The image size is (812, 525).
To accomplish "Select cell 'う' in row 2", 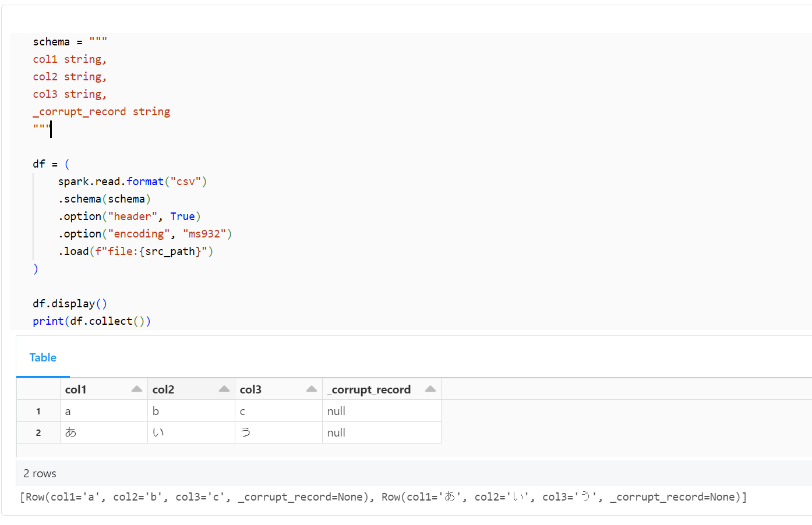I will pos(278,432).
